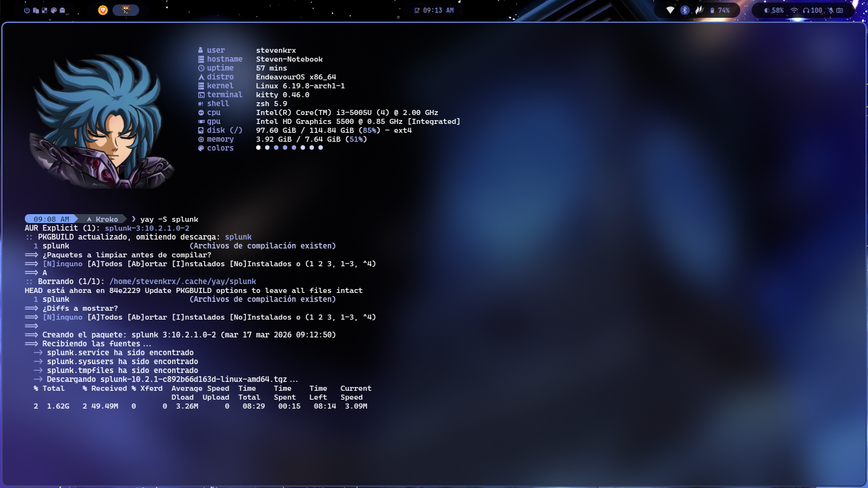Select the keyboard layout indicator on the right
Image resolution: width=868 pixels, height=488 pixels.
pos(839,10)
